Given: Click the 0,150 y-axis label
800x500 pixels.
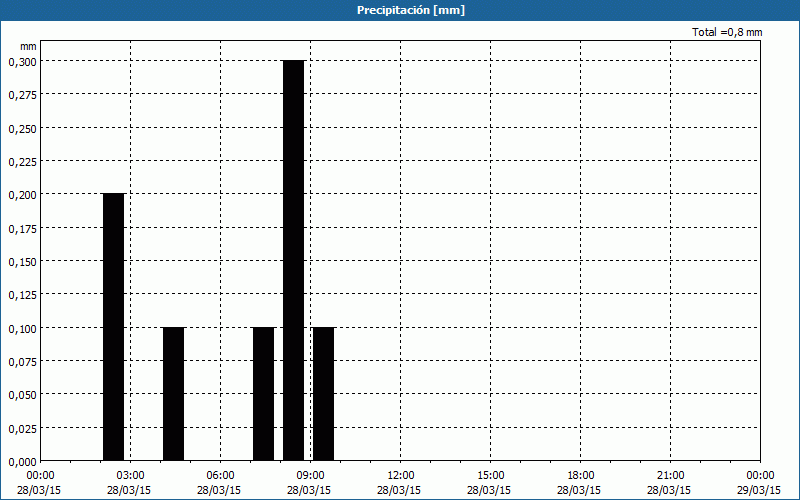Looking at the screenshot, I should [22, 261].
